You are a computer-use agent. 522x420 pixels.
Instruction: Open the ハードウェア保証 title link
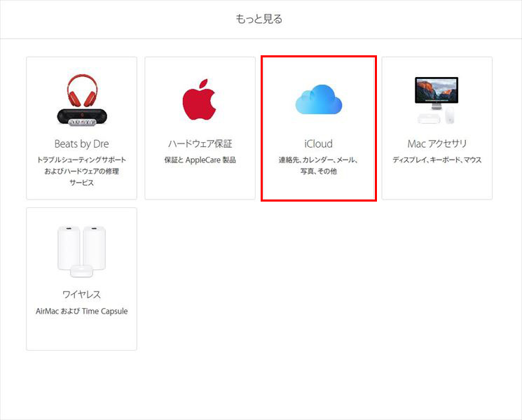200,143
